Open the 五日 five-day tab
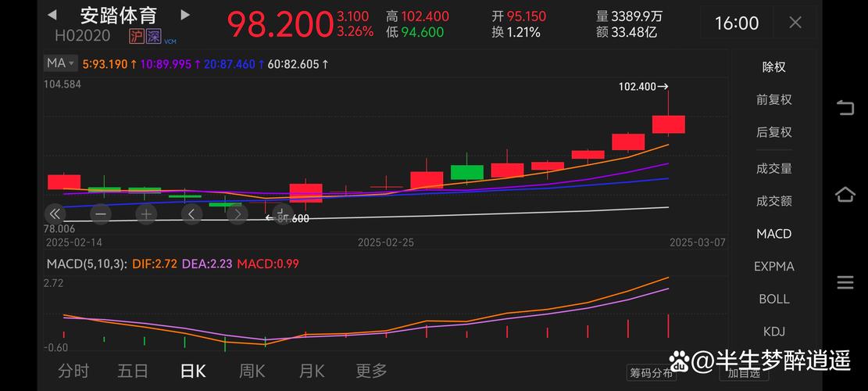868x391 pixels. [x=133, y=371]
